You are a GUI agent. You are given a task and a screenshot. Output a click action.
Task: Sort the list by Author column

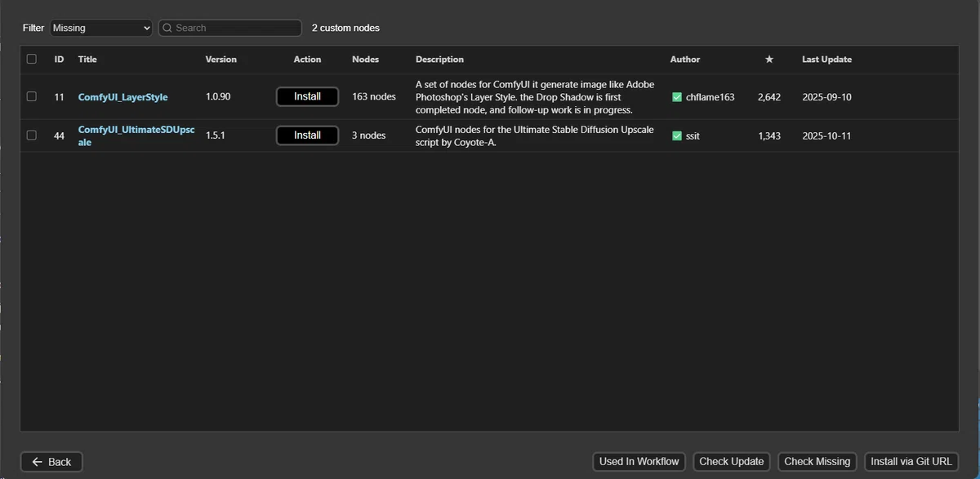(685, 60)
